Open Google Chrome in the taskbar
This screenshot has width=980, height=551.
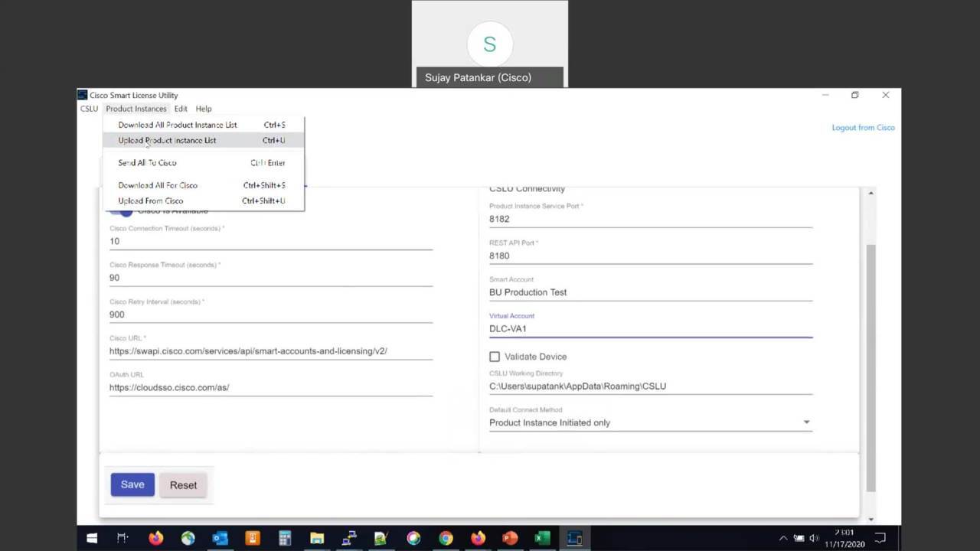446,538
